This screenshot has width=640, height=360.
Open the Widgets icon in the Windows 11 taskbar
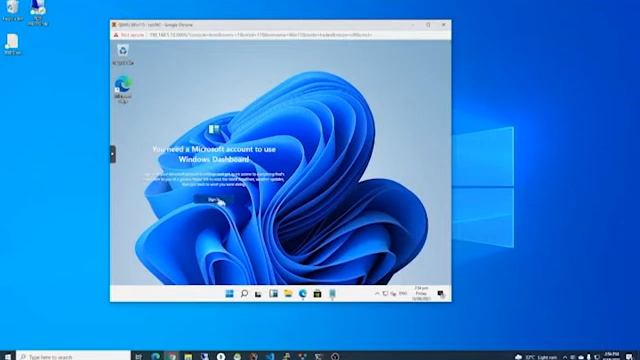[x=273, y=293]
